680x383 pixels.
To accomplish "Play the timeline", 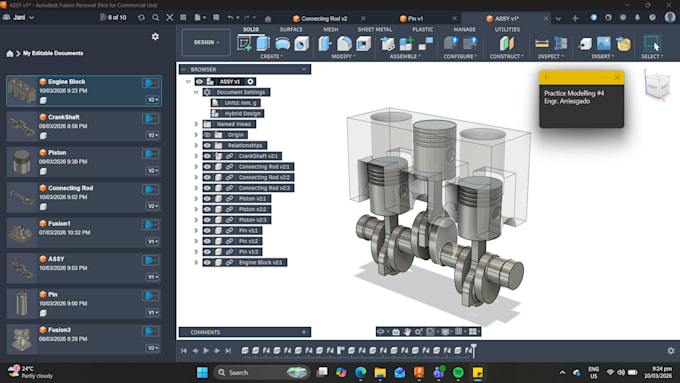I will (x=206, y=350).
